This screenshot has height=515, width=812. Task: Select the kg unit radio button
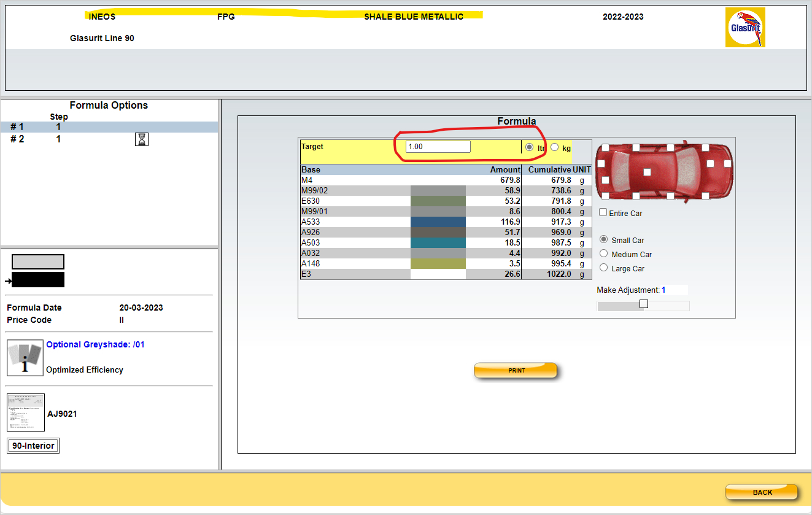click(x=555, y=147)
